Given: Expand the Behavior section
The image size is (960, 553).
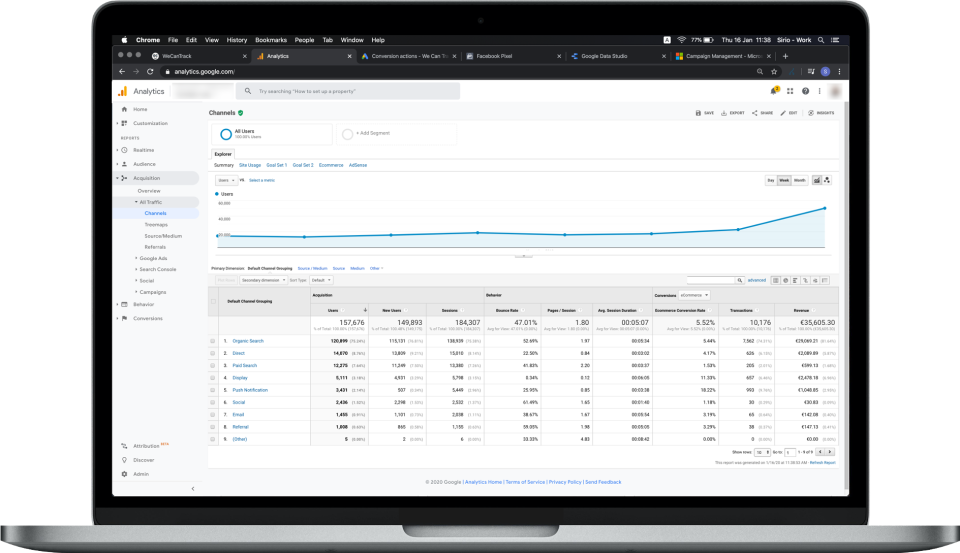Looking at the screenshot, I should pos(143,304).
